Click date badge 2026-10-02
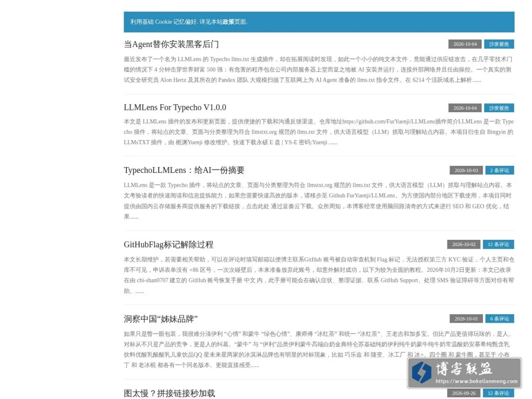 [464, 244]
